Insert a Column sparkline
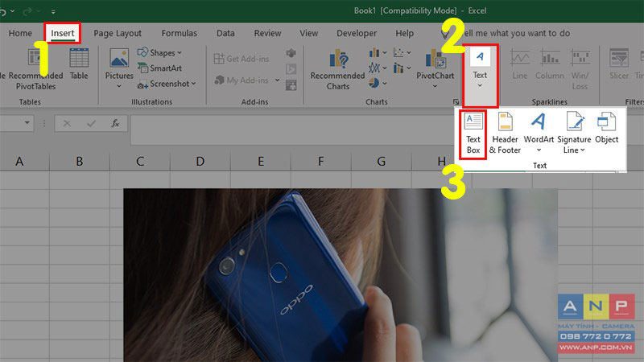 (550, 64)
